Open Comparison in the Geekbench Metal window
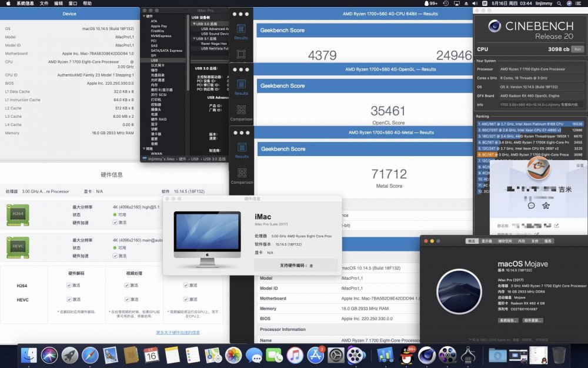The height and width of the screenshot is (368, 588). point(242,176)
